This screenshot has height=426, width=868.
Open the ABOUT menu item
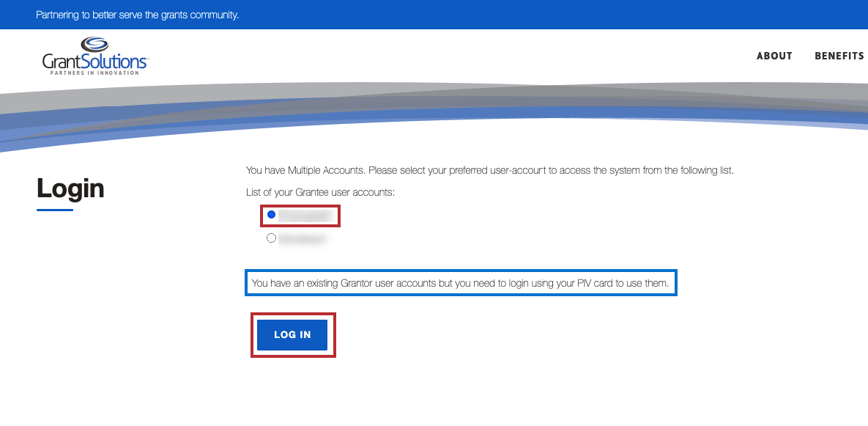click(774, 56)
